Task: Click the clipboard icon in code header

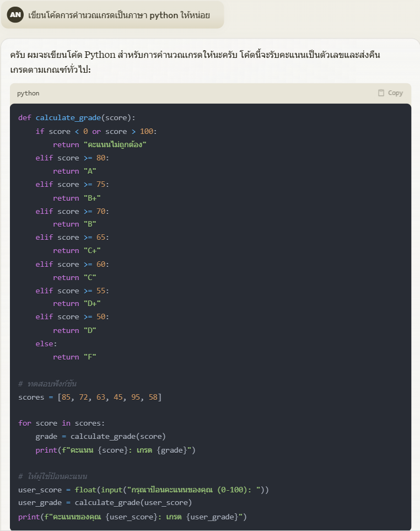Action: (x=381, y=93)
